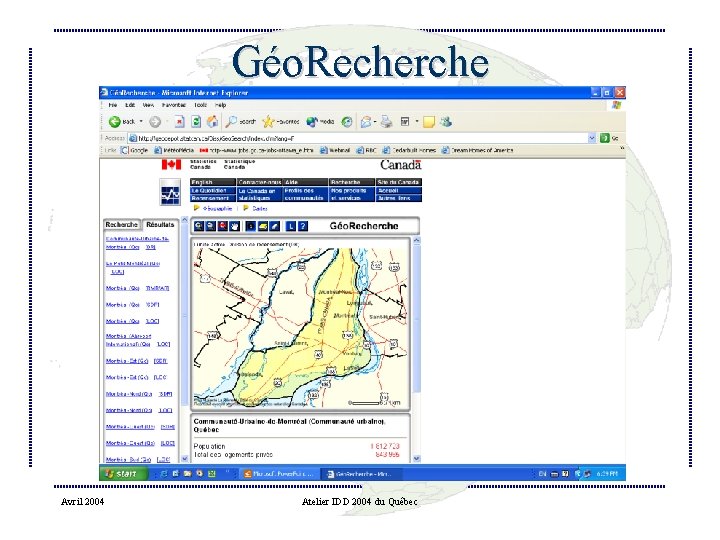Viewport: 720px width, 540px height.
Task: Switch to Microsoft PowerPoint taskbar button
Action: coord(278,474)
